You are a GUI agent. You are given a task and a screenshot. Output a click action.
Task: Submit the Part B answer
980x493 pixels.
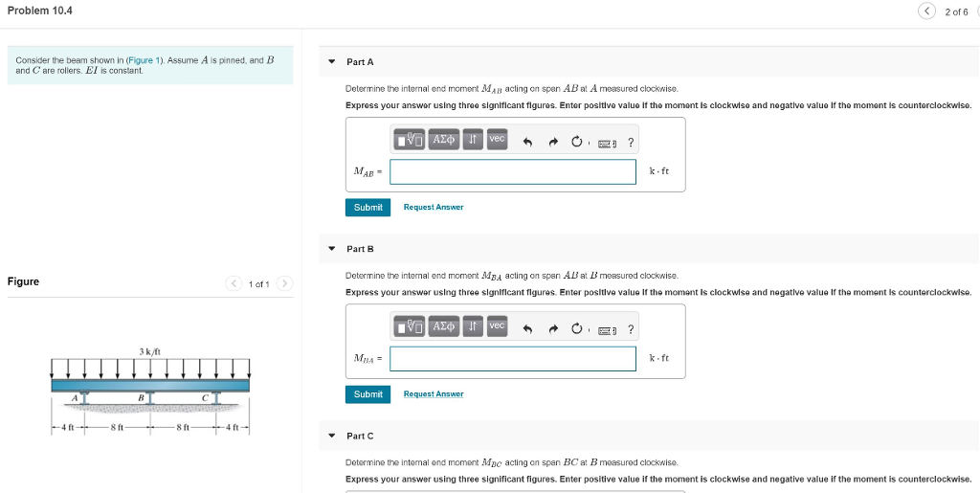coord(367,394)
